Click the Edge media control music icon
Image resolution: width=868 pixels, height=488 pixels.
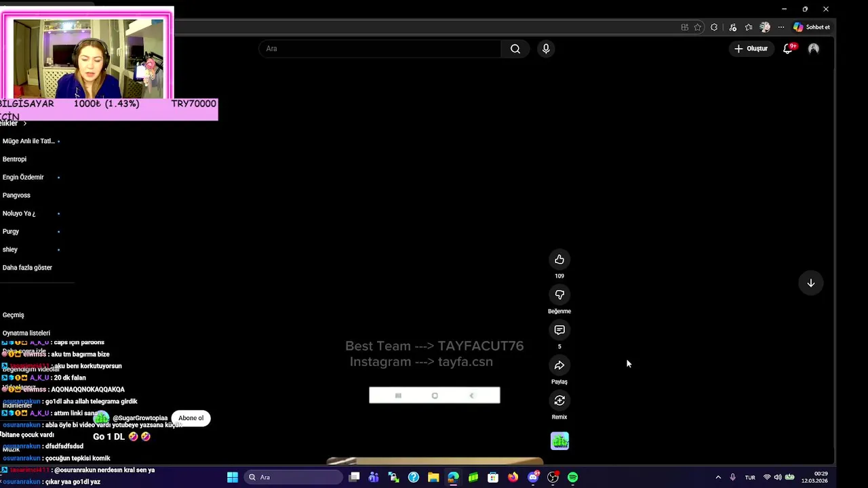pos(732,27)
